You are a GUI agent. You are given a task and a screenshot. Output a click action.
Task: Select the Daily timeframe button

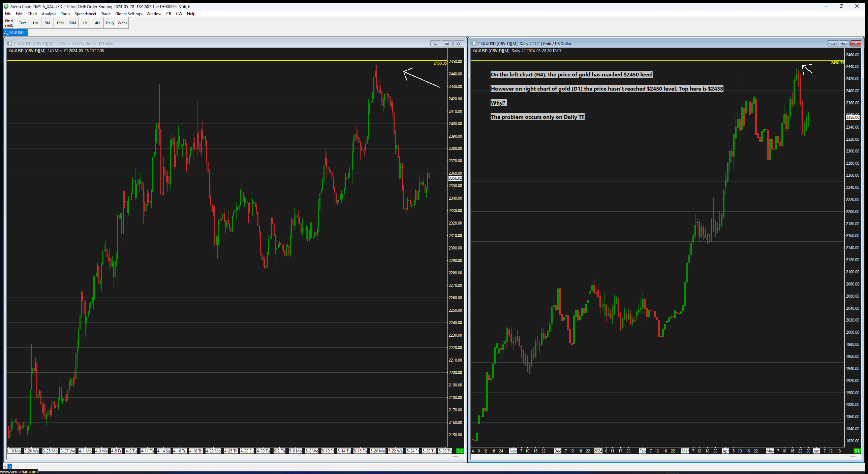(110, 23)
